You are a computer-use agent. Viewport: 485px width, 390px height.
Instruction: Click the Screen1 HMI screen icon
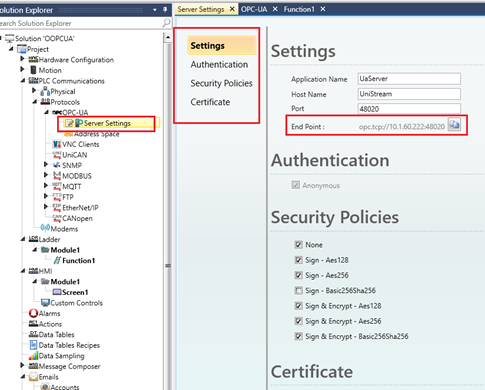pos(57,292)
